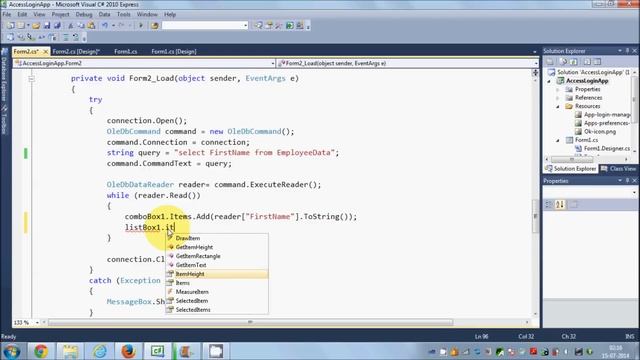Close the Form2.cs tab
This screenshot has width=640, height=360.
tap(45, 51)
